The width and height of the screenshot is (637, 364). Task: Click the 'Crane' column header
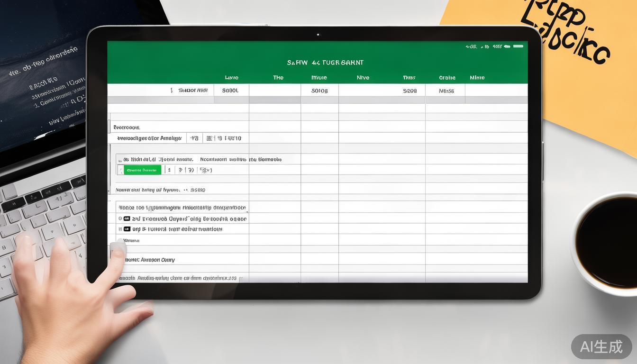pos(446,78)
